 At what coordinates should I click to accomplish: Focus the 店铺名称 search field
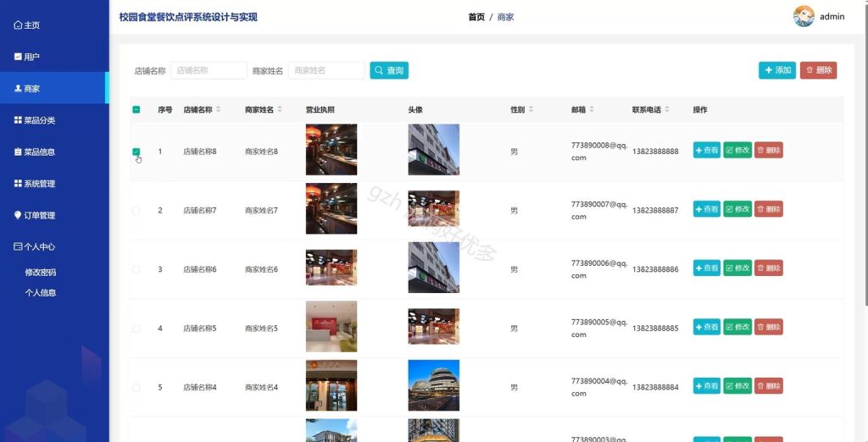coord(209,70)
